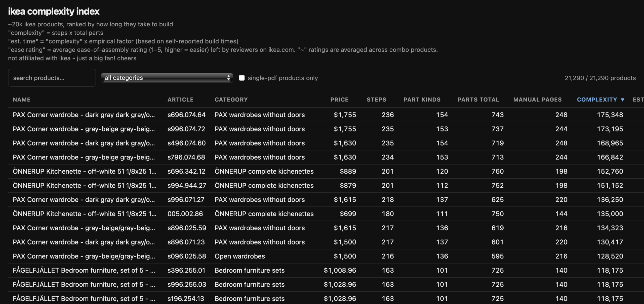Viewport: 644px width, 304px height.
Task: Click the 21,290 / 21,290 products counter
Action: click(600, 78)
